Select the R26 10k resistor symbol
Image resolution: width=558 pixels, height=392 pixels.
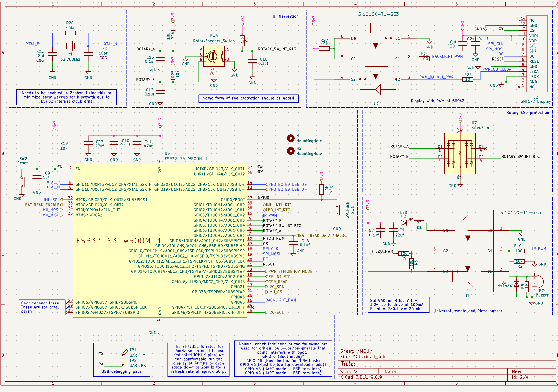pyautogui.click(x=242, y=41)
